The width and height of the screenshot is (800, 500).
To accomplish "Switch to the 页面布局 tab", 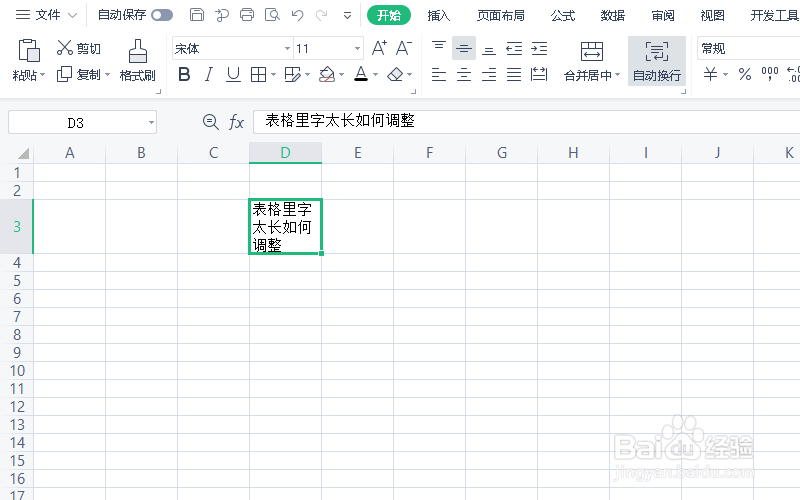I will [x=501, y=15].
